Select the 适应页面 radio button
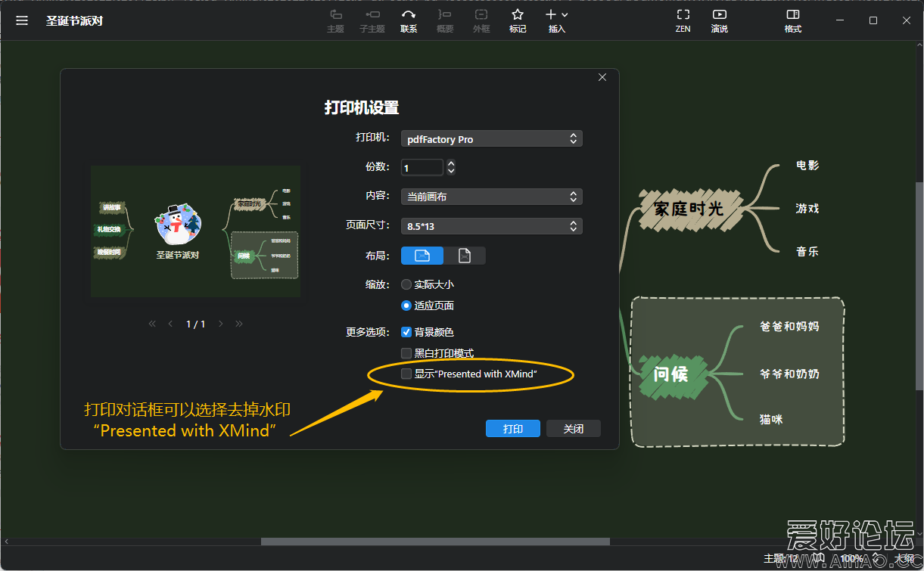Viewport: 924px width, 571px height. click(x=406, y=306)
